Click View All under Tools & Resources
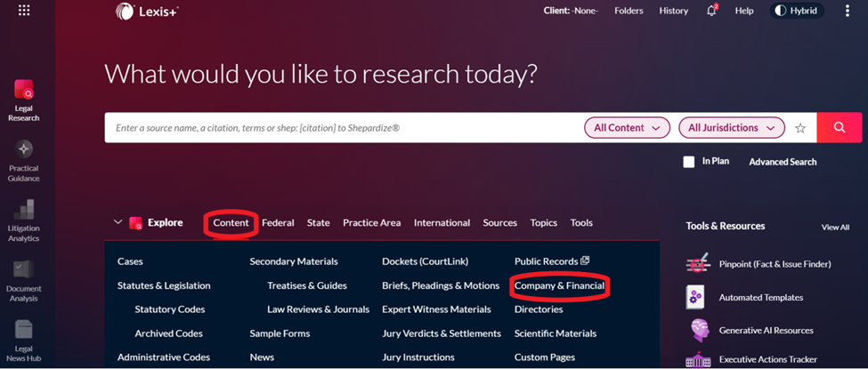 click(835, 227)
